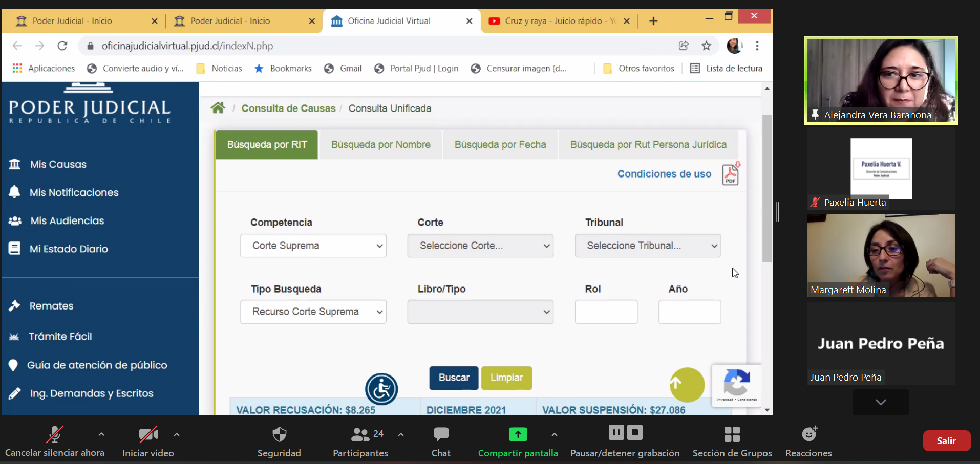
Task: Open the Seleccione Tribunal dropdown
Action: (648, 246)
